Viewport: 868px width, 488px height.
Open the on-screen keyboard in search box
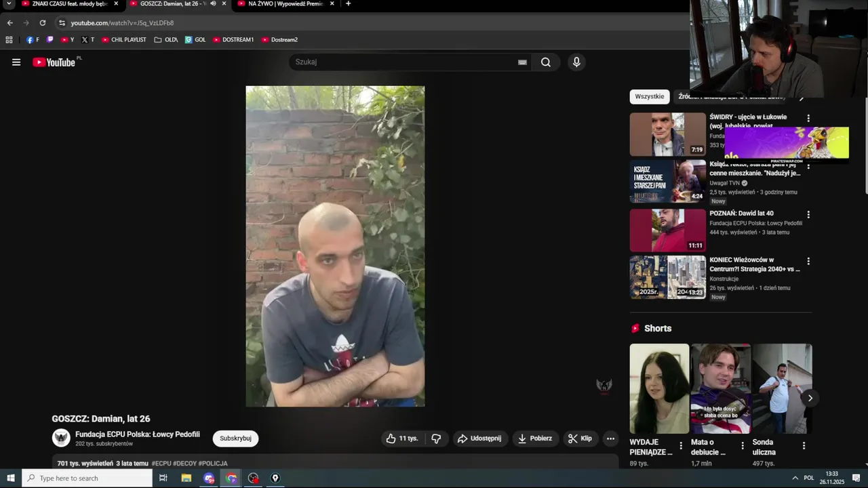522,62
